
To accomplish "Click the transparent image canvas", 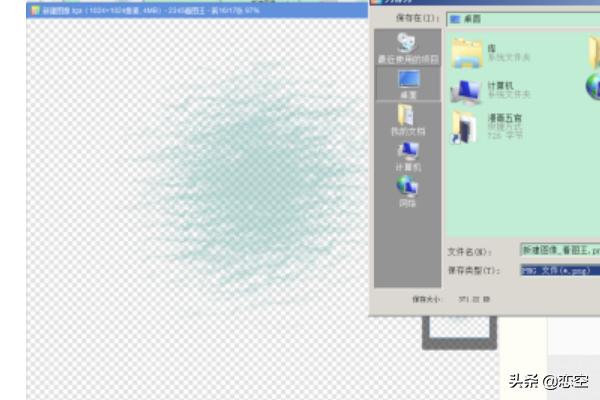I will coord(197,209).
